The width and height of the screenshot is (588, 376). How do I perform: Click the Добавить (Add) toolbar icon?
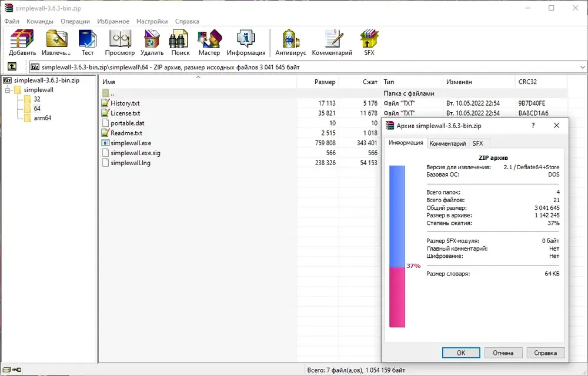click(x=22, y=43)
